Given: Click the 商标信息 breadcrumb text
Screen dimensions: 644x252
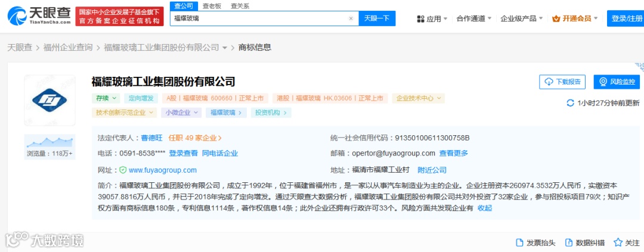Looking at the screenshot, I should tap(255, 47).
